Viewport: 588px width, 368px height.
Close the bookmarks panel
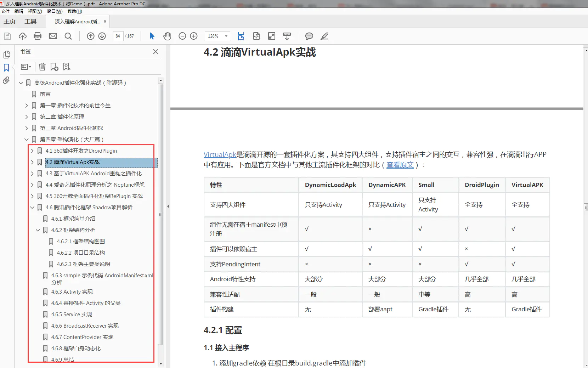156,52
